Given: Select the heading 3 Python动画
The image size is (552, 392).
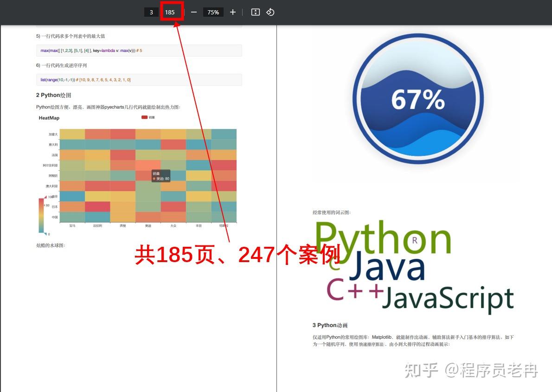Looking at the screenshot, I should [x=331, y=325].
